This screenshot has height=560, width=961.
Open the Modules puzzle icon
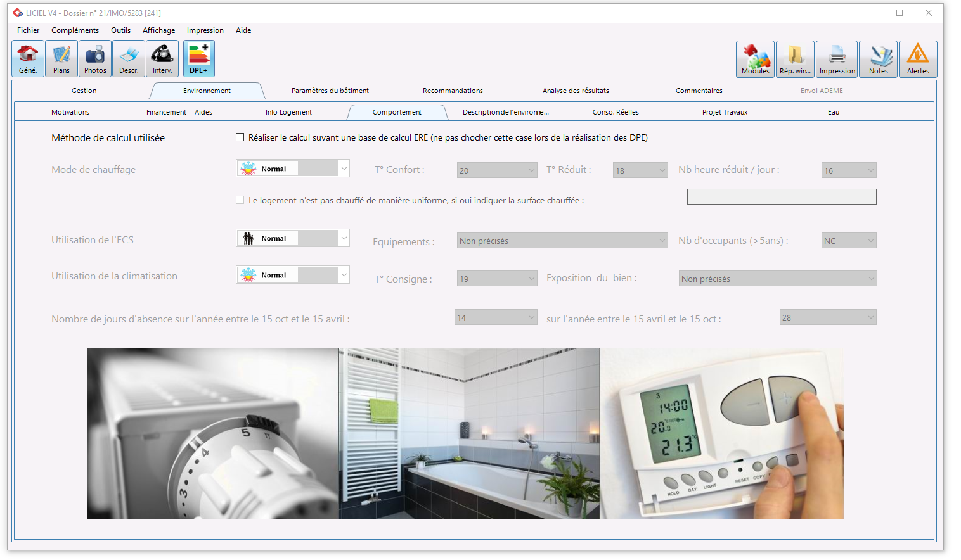click(x=756, y=60)
